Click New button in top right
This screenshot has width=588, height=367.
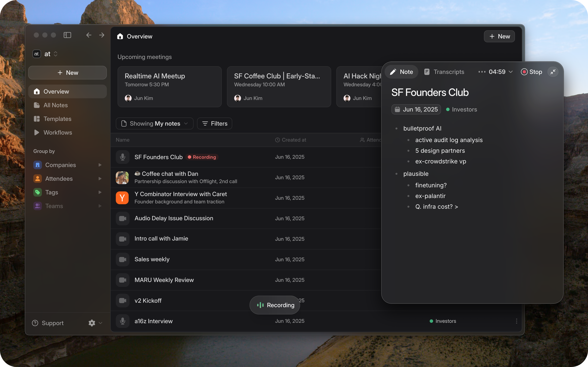499,36
